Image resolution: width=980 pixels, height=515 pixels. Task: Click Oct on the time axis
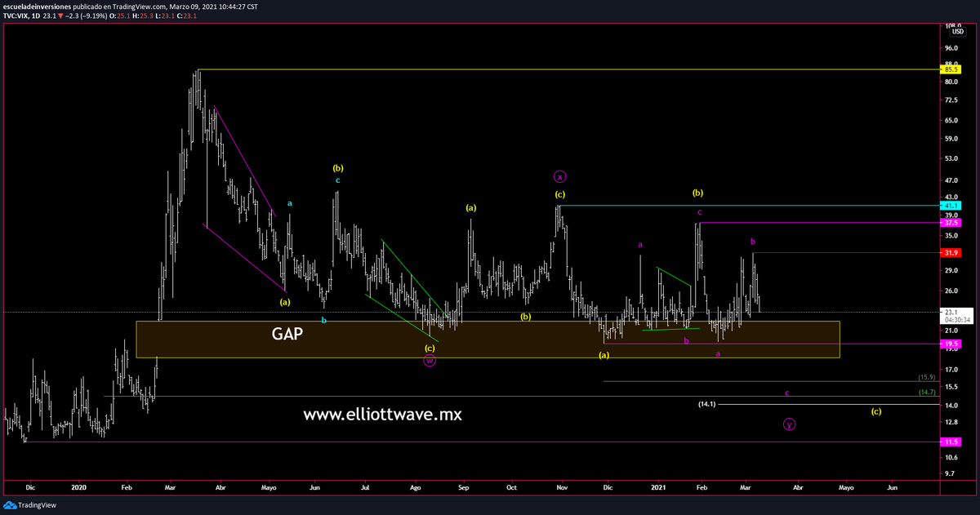(x=511, y=486)
